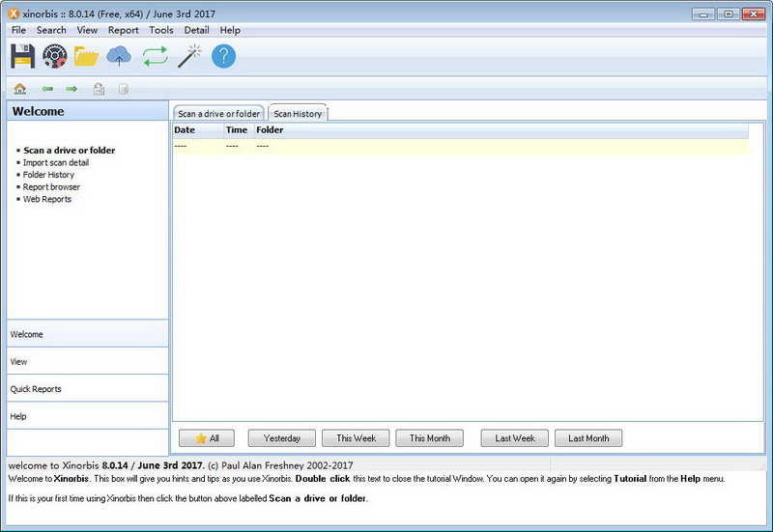Open the Help menu
This screenshot has width=773, height=532.
tap(230, 30)
